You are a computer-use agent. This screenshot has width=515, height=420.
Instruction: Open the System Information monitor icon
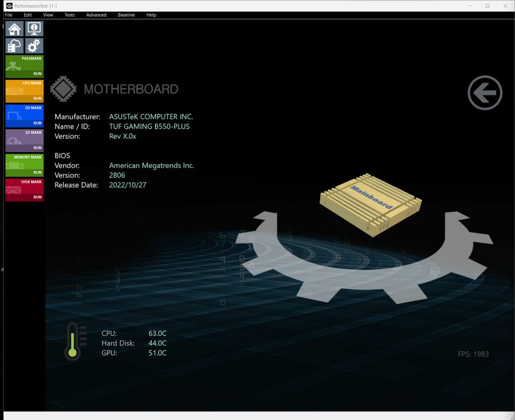click(34, 29)
